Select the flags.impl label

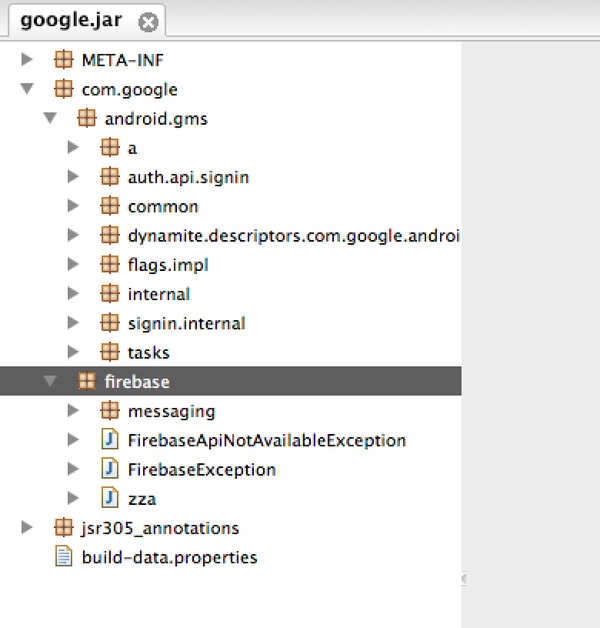(168, 265)
